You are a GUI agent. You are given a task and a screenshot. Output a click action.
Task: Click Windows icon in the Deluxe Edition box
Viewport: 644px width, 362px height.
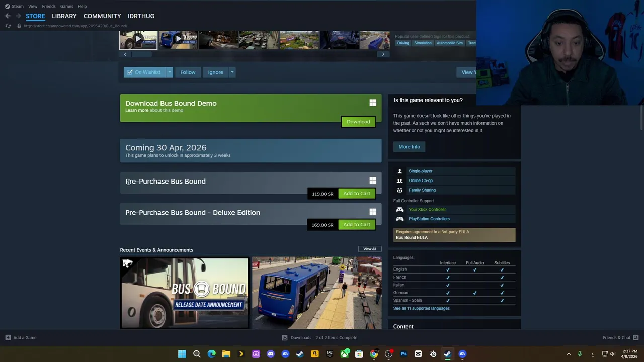[373, 212]
